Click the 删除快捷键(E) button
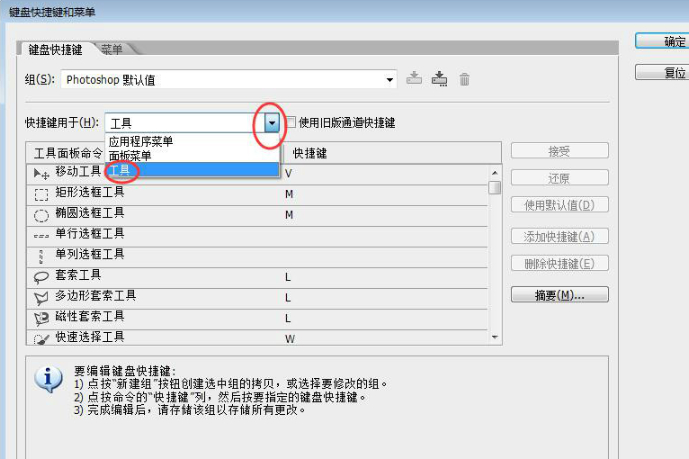 559,264
